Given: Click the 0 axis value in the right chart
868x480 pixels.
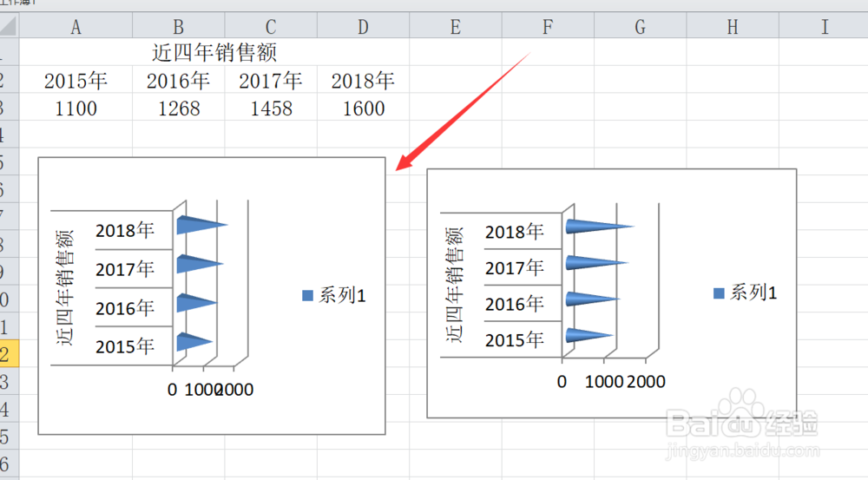Looking at the screenshot, I should point(562,381).
